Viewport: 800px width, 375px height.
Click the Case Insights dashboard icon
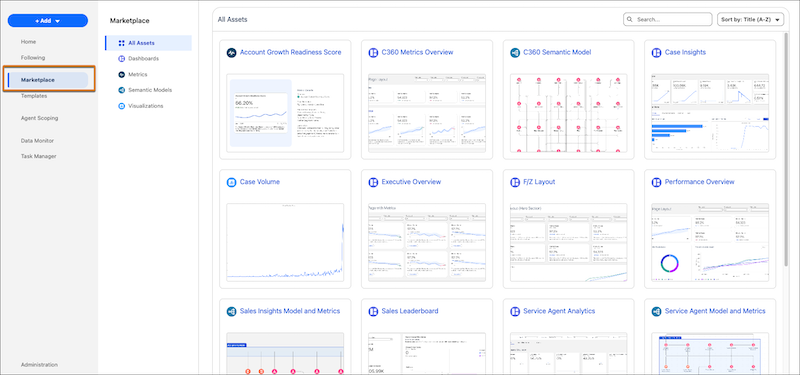(656, 53)
